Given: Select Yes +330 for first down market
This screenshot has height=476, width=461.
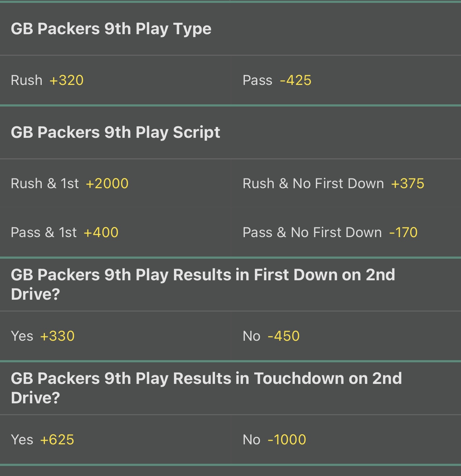Looking at the screenshot, I should (x=115, y=335).
